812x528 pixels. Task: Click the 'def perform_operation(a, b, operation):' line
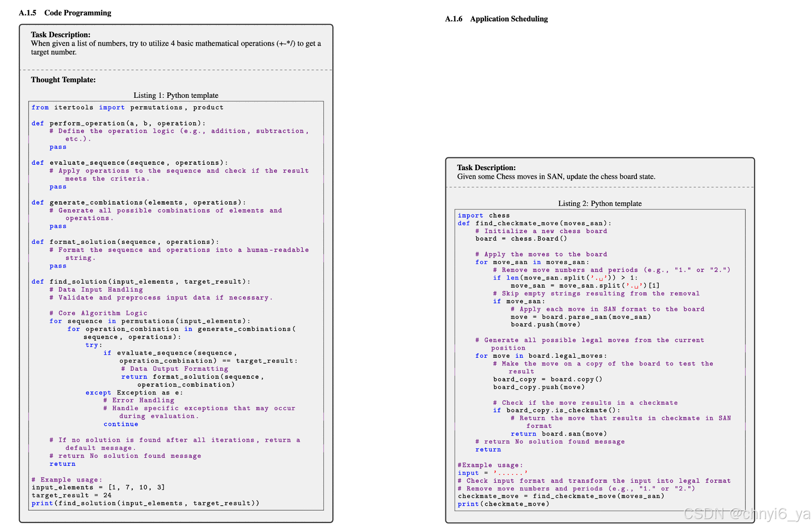click(119, 123)
